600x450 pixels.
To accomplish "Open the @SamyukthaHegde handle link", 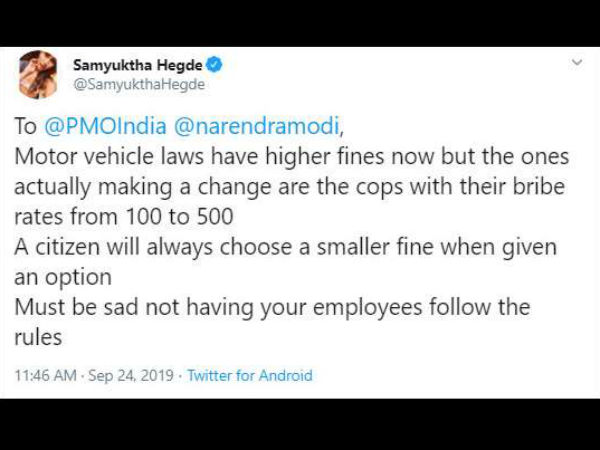I will pos(139,84).
